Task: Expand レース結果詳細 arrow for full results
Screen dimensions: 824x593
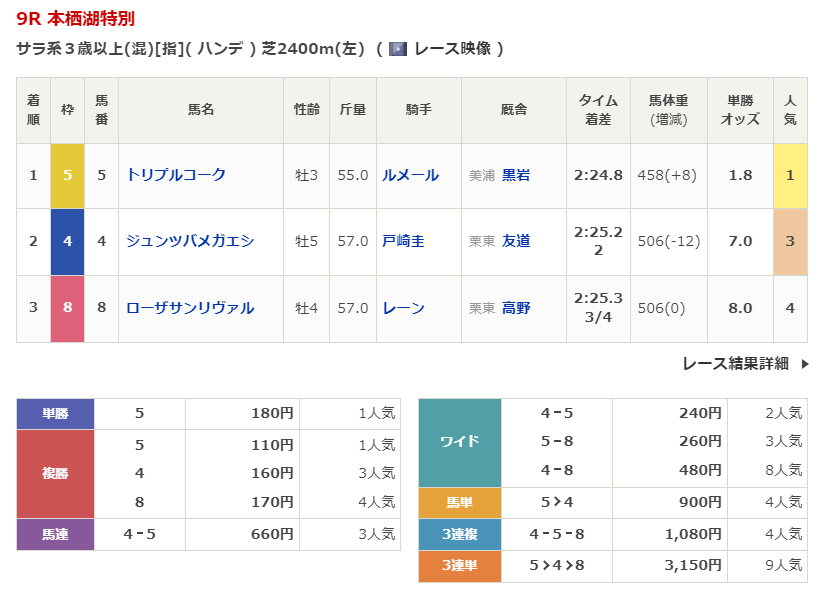Action: coord(805,364)
